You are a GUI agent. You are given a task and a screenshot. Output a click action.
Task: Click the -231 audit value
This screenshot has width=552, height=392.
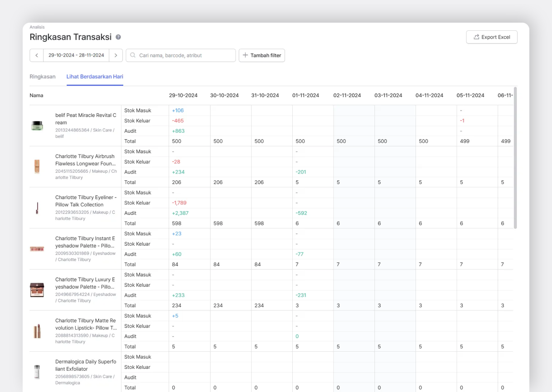pos(301,295)
